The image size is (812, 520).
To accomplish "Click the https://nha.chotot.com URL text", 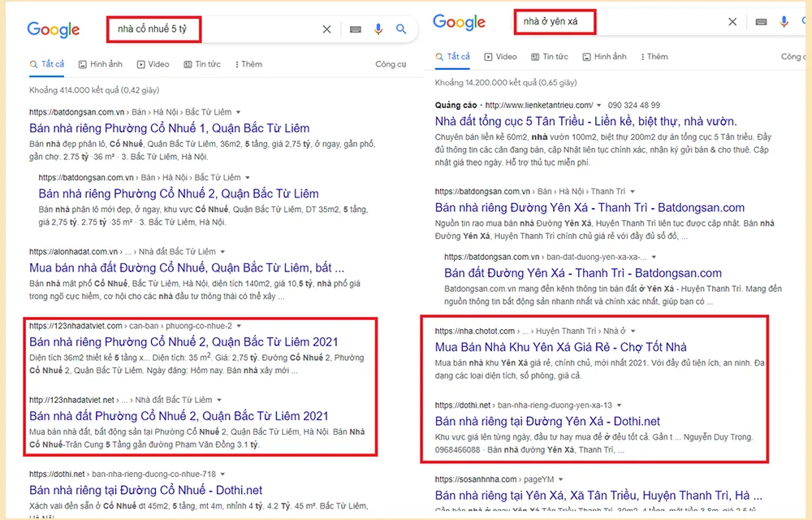I will pyautogui.click(x=475, y=331).
